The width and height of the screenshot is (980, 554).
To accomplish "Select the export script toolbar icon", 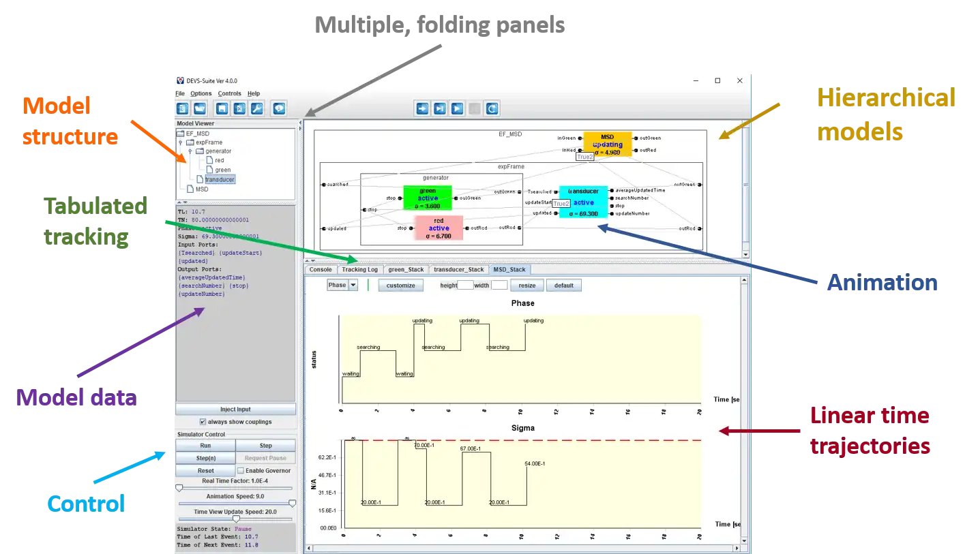I will [x=238, y=108].
